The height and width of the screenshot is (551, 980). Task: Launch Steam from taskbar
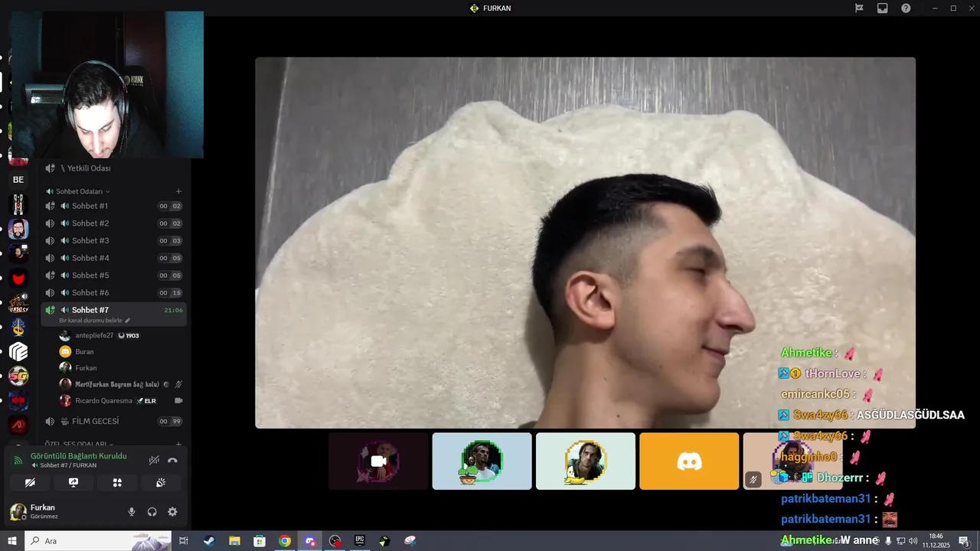[x=209, y=541]
